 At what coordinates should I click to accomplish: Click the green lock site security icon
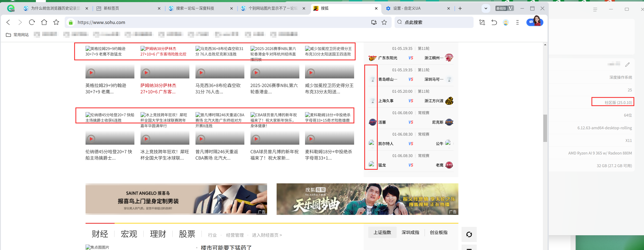coord(71,22)
